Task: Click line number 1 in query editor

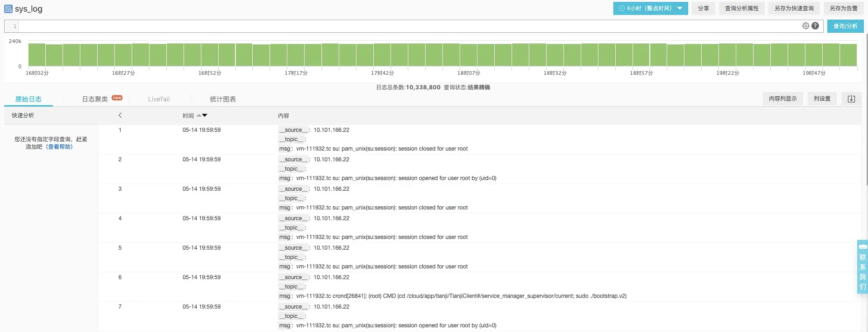Action: tap(15, 26)
